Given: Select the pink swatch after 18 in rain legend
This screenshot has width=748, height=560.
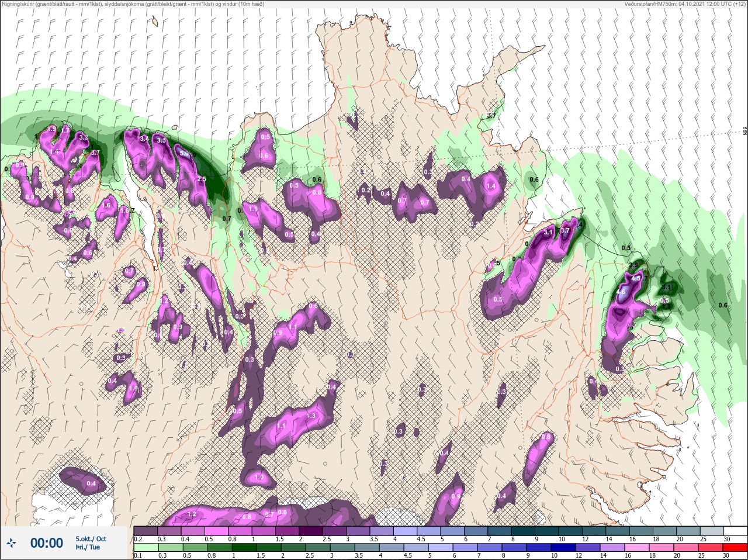Looking at the screenshot, I should (662, 548).
